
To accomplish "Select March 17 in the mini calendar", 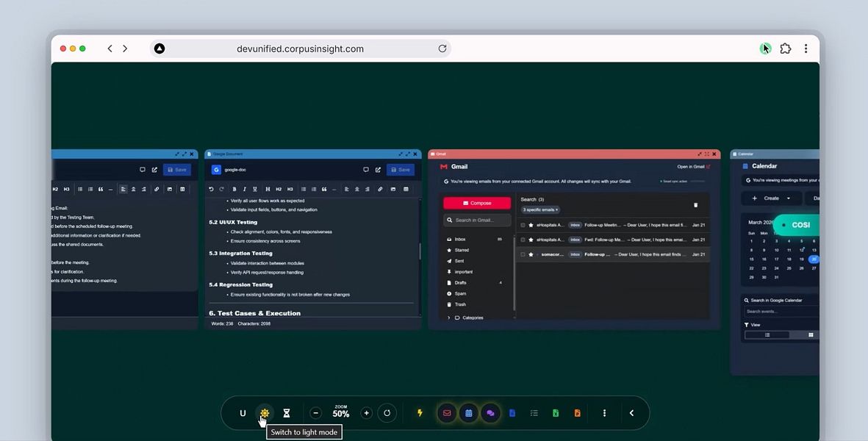I will 777,259.
